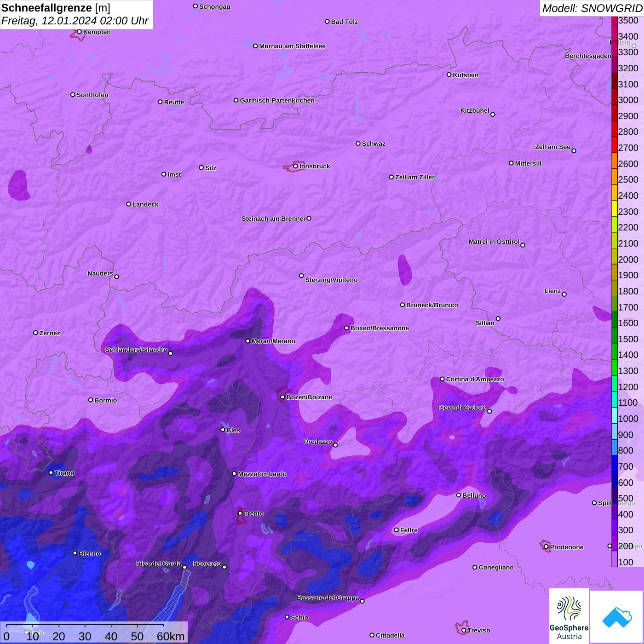This screenshot has width=644, height=644.
Task: Click the yellow swatch in the color legend
Action: click(615, 208)
